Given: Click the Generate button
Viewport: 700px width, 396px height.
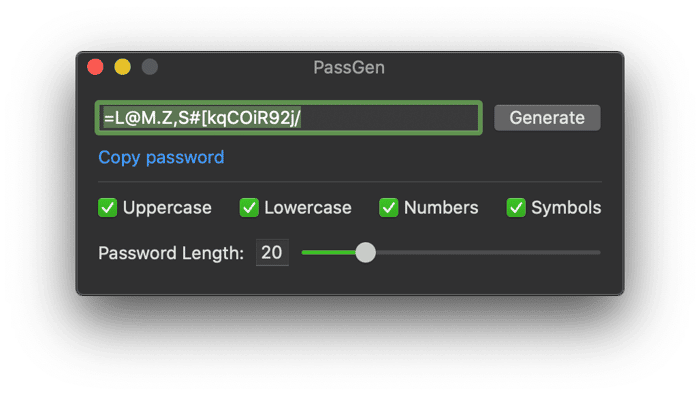Looking at the screenshot, I should 547,118.
